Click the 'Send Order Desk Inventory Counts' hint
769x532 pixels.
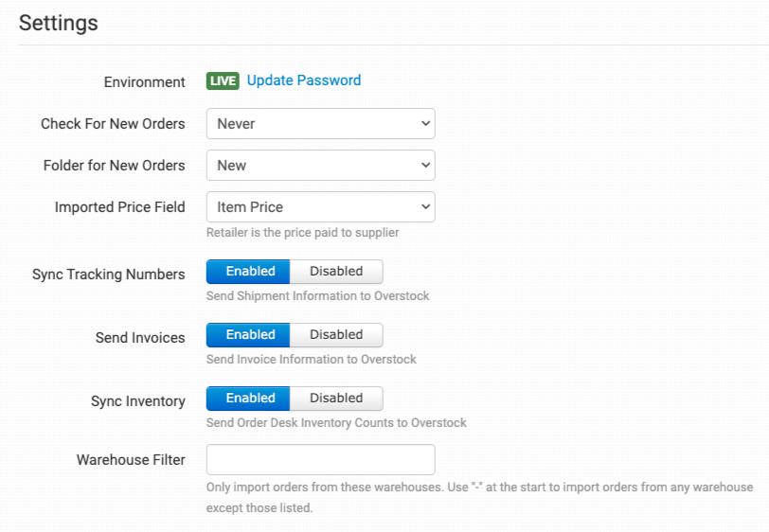point(336,423)
